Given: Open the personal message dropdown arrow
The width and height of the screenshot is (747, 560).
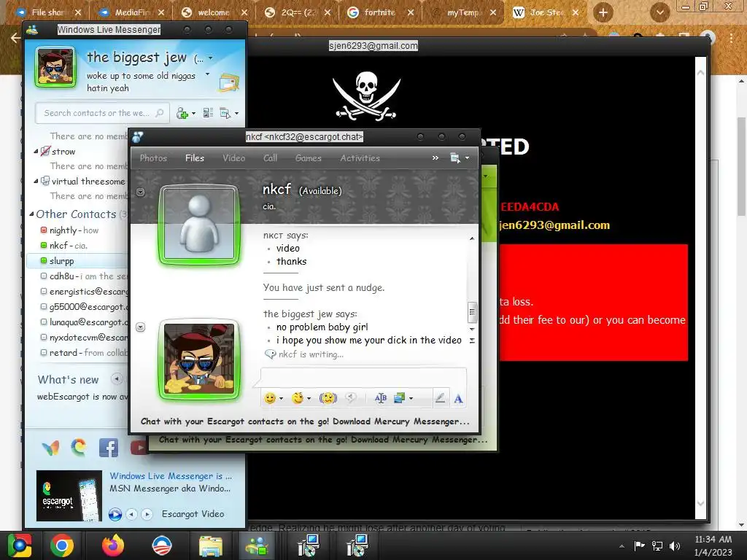Looking at the screenshot, I should coord(207,74).
